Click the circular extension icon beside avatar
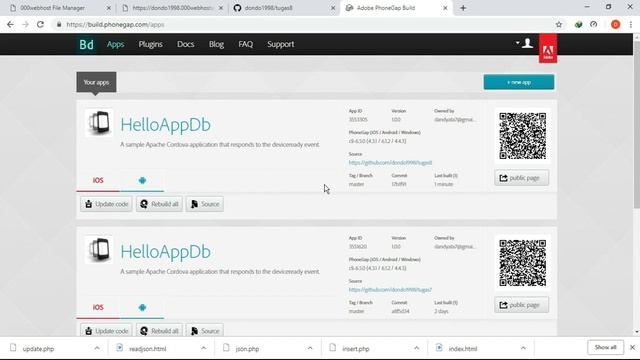 [x=593, y=24]
